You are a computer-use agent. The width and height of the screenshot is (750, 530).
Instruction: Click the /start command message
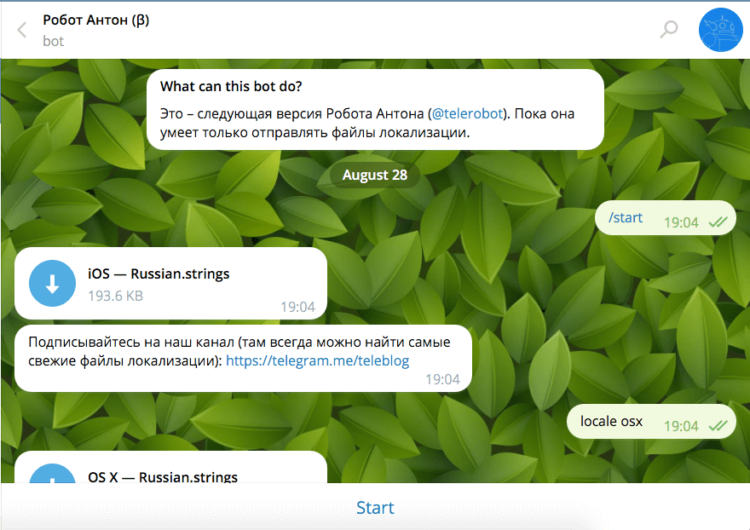click(x=625, y=218)
